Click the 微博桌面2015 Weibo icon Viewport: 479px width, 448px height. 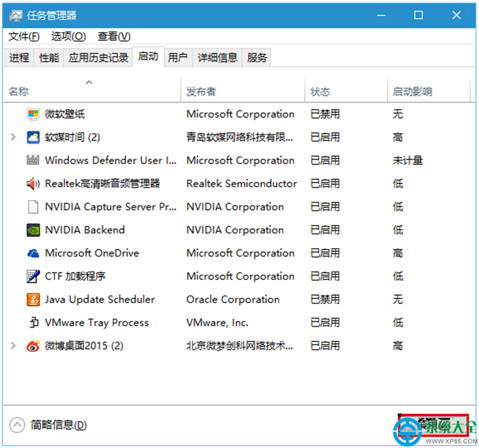coord(33,346)
